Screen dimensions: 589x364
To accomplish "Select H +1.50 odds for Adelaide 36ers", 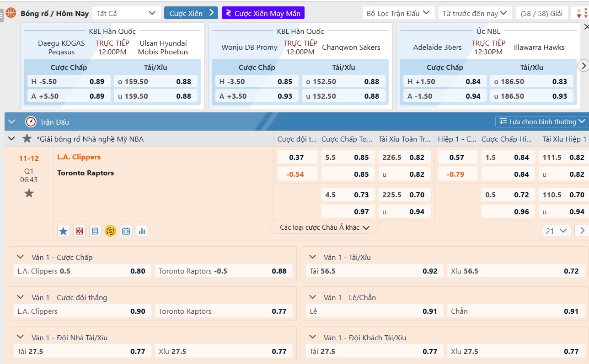I will click(x=444, y=82).
